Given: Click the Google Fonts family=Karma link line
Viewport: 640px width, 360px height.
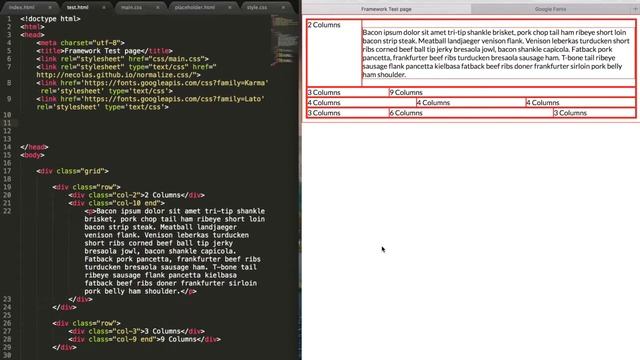Looking at the screenshot, I should click(152, 87).
